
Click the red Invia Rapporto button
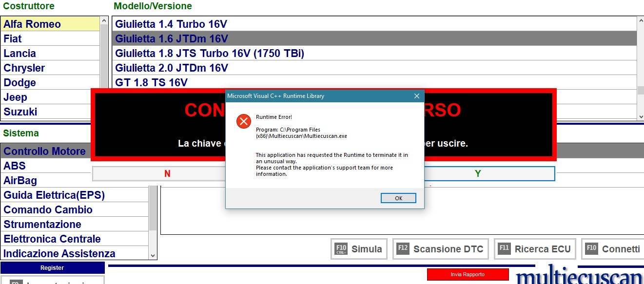[x=468, y=274]
